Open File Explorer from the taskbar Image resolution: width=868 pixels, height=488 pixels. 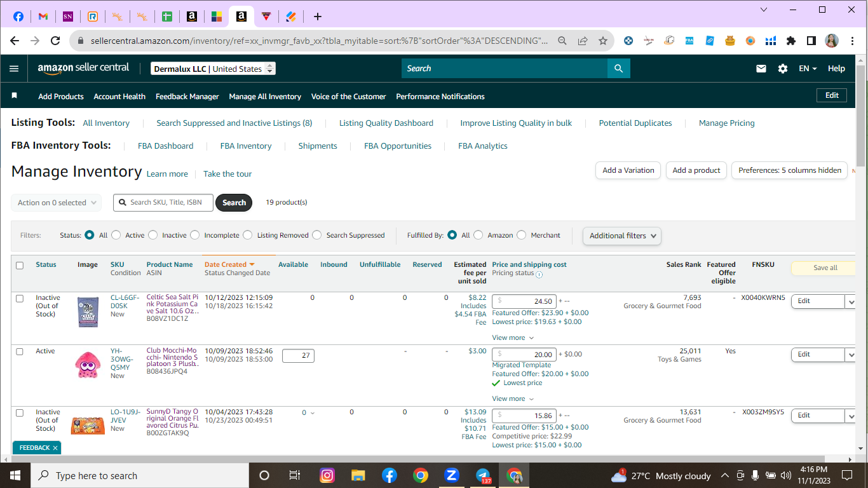click(358, 475)
